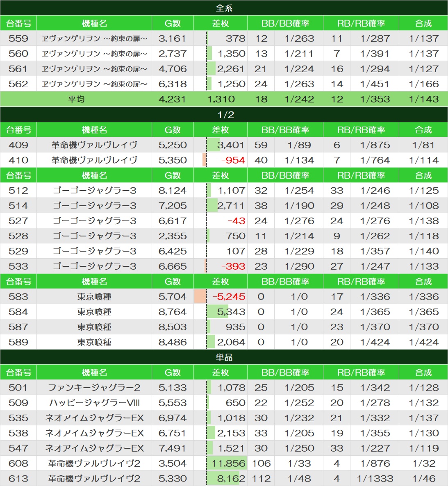
Task: Click G数 value 5,133
Action: (x=173, y=387)
